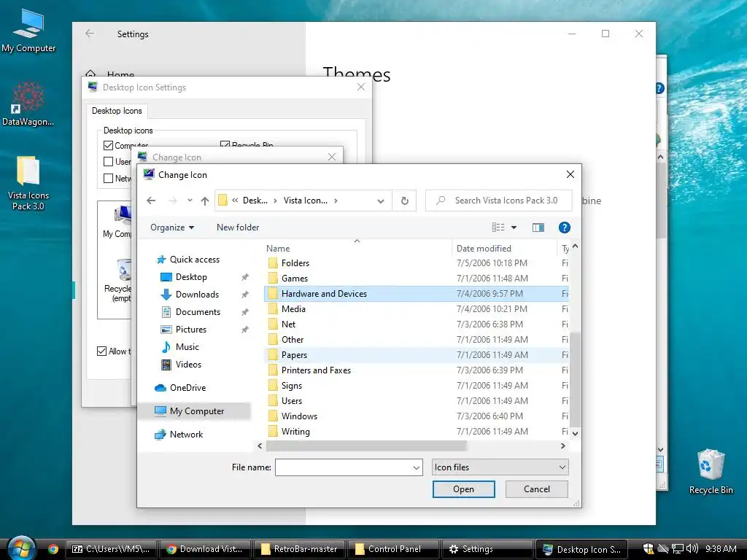This screenshot has width=747, height=560.
Task: Open the Recycle Bin desktop icon
Action: [x=711, y=472]
